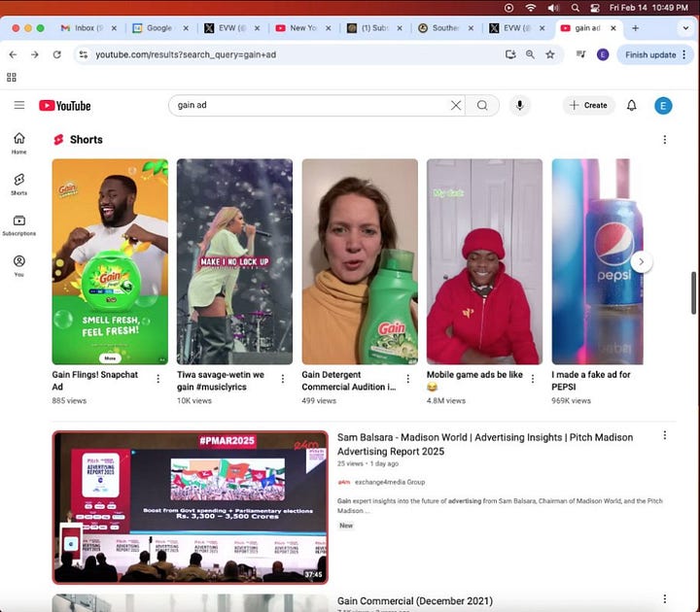Viewport: 700px width, 612px height.
Task: Open options for Gain Commercial (December 2021)
Action: [664, 598]
